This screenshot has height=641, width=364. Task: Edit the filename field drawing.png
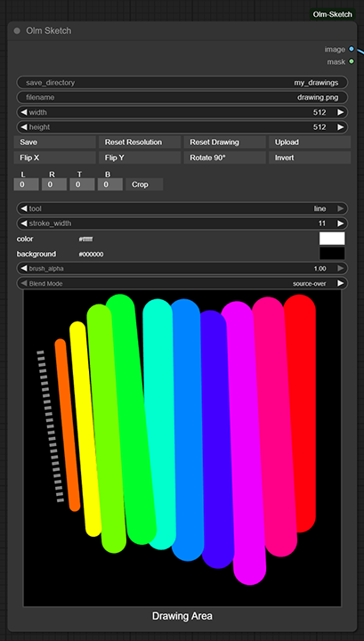pos(182,97)
